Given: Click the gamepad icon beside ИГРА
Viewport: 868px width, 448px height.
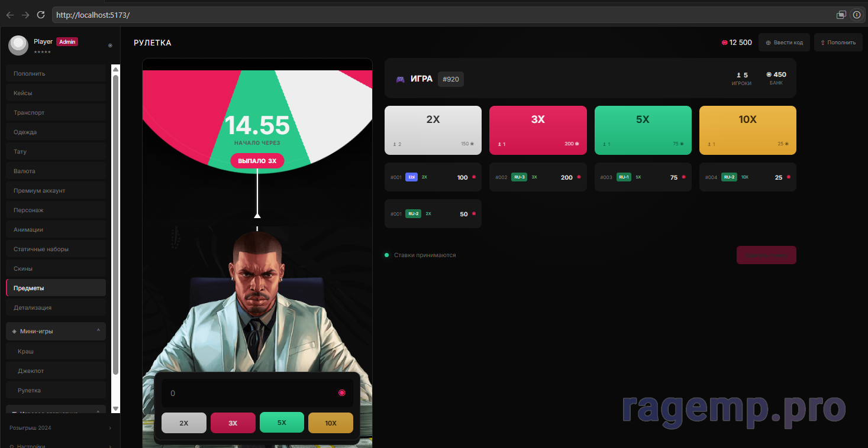Looking at the screenshot, I should pyautogui.click(x=401, y=79).
